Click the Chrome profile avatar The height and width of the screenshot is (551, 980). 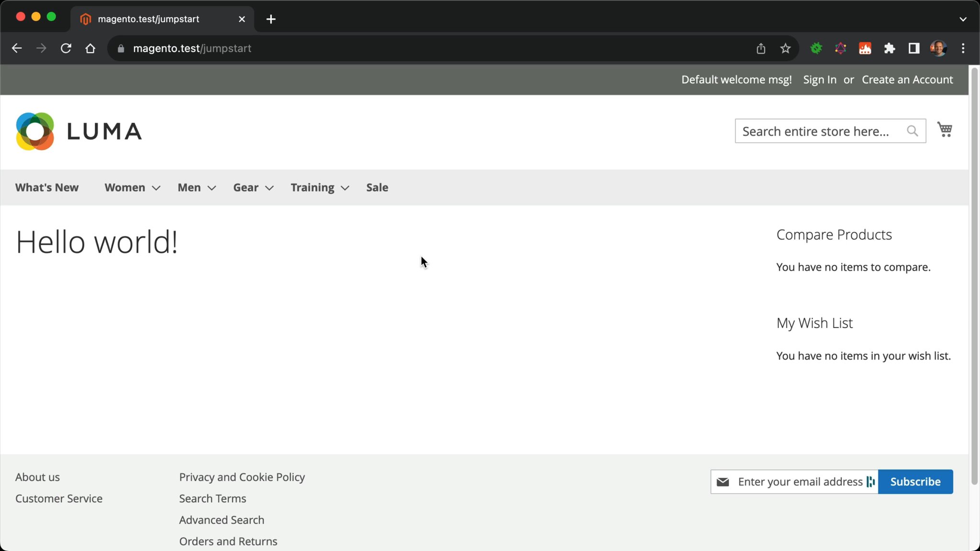[x=939, y=48]
